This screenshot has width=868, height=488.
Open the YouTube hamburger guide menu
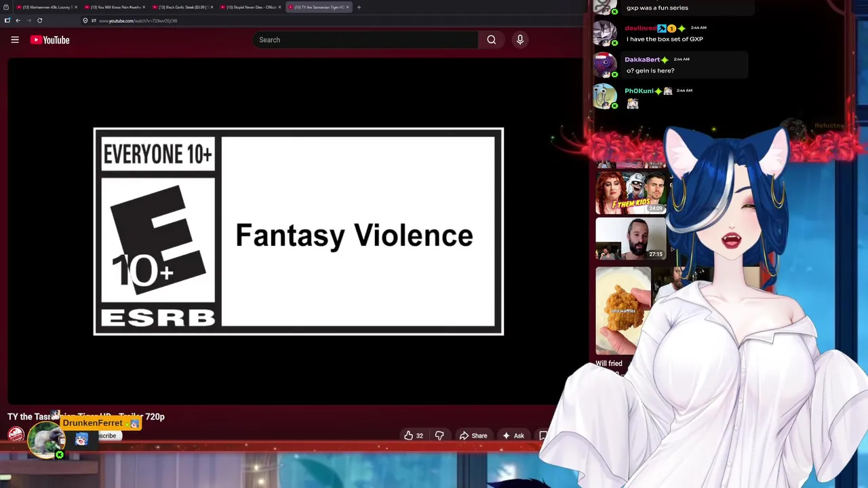tap(15, 40)
